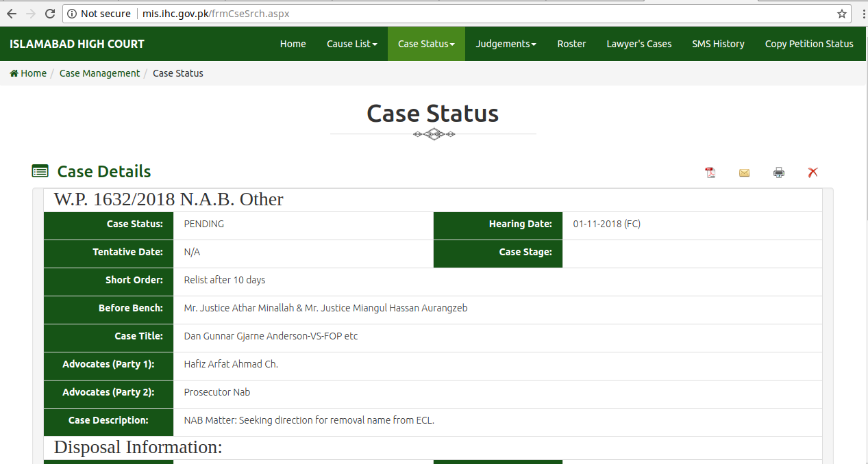868x464 pixels.
Task: Close case details with red X
Action: [x=813, y=172]
